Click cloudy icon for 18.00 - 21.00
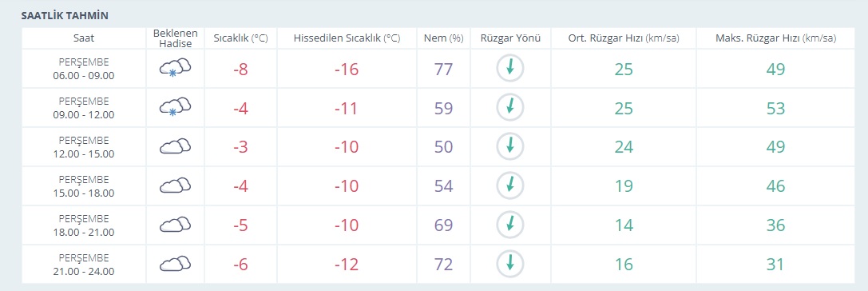 [x=175, y=225]
